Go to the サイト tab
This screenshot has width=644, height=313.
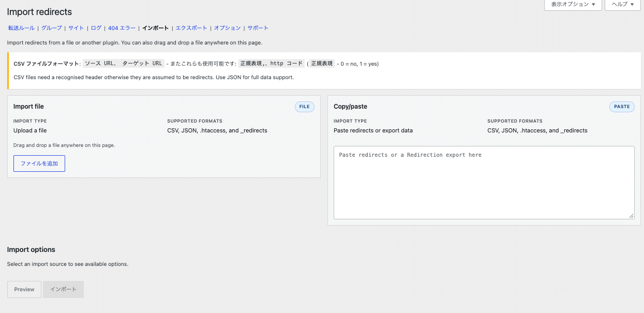pos(76,28)
